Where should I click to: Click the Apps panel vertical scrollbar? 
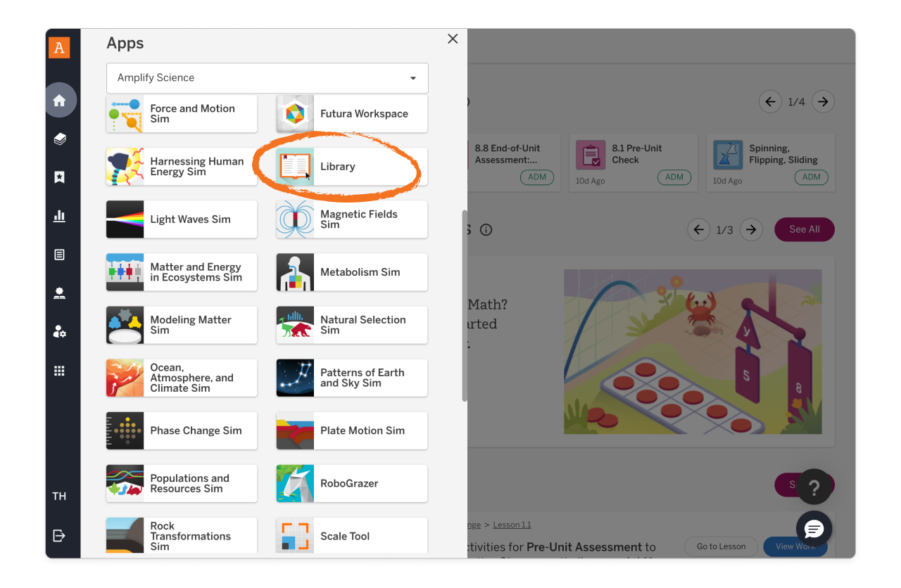point(465,305)
